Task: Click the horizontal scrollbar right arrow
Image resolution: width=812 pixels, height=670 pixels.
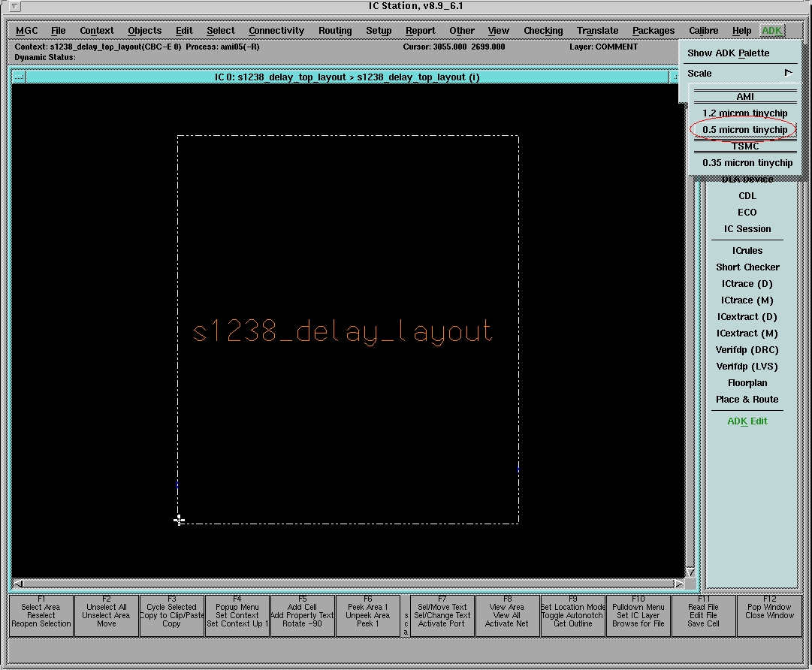Action: click(679, 584)
